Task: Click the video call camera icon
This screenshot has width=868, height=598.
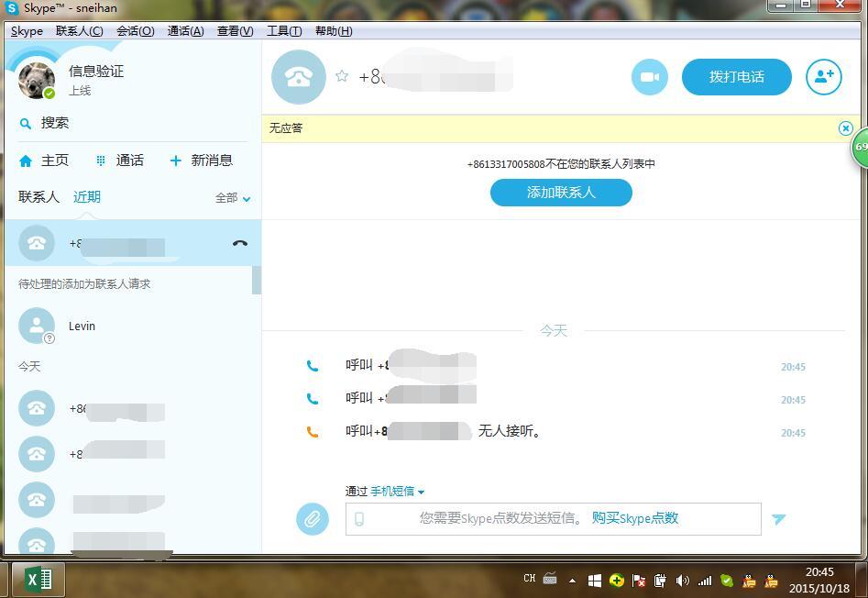Action: (649, 77)
